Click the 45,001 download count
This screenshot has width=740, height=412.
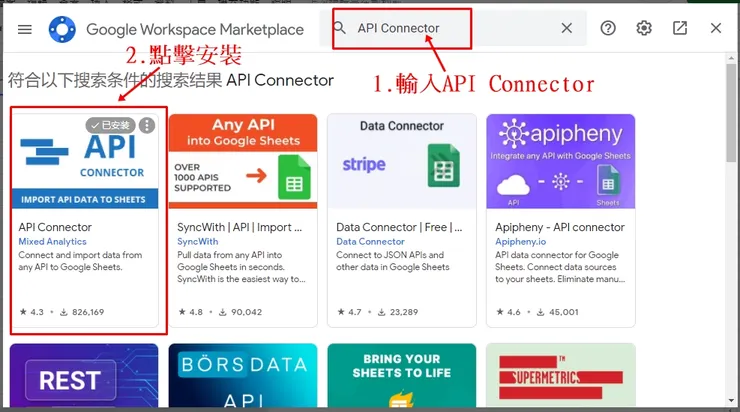pyautogui.click(x=557, y=312)
